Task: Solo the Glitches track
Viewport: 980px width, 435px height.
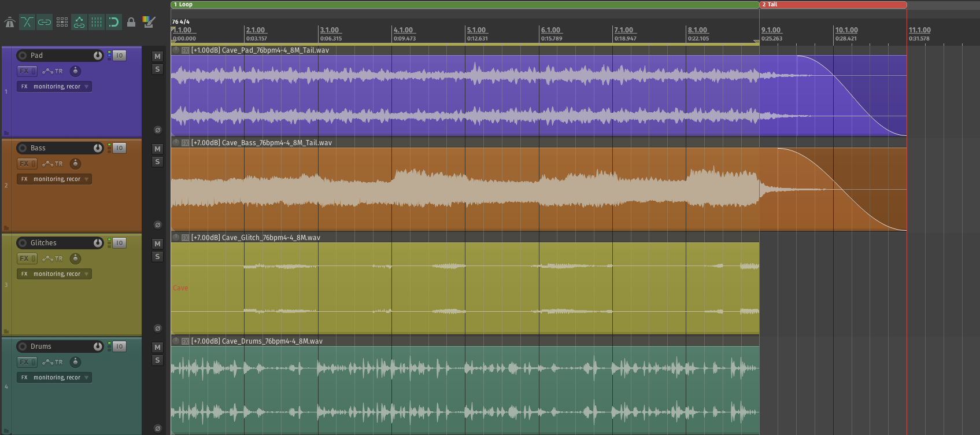Action: [x=157, y=257]
